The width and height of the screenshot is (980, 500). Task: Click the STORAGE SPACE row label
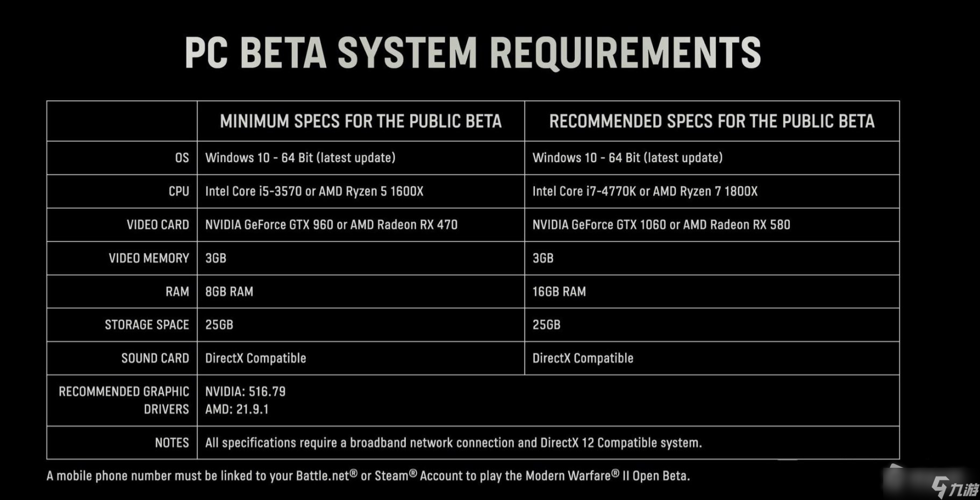[x=147, y=325]
